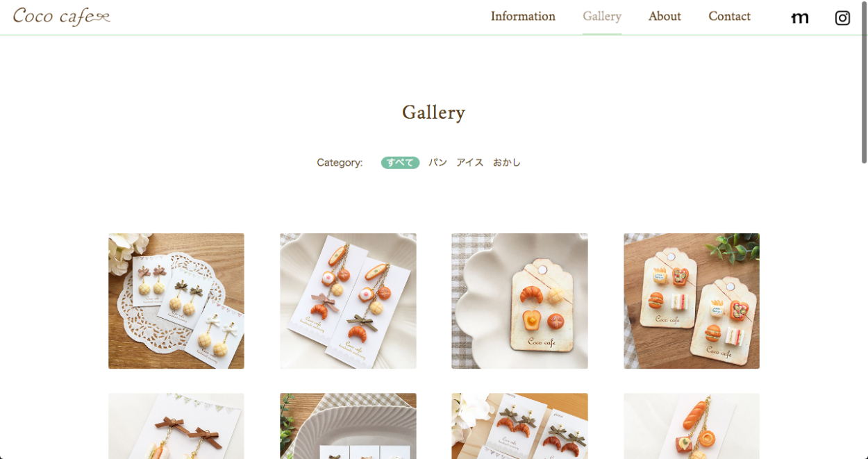Go to the Information page

pos(523,17)
